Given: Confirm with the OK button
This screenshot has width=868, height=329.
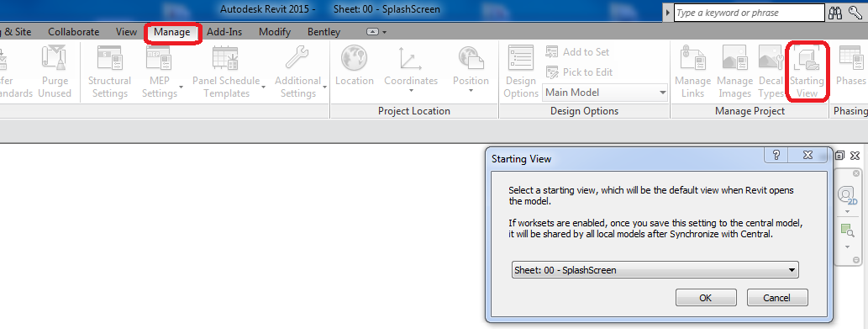Looking at the screenshot, I should click(706, 297).
